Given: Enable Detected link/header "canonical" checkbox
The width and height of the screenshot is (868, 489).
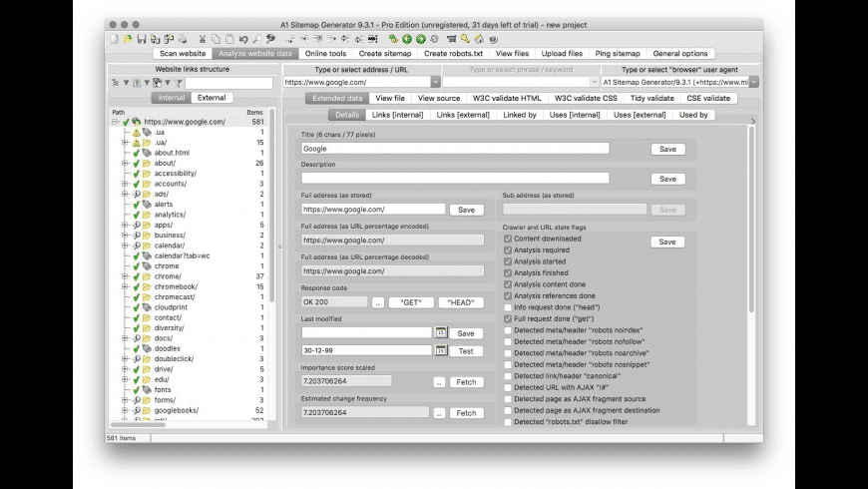Looking at the screenshot, I should pos(508,376).
